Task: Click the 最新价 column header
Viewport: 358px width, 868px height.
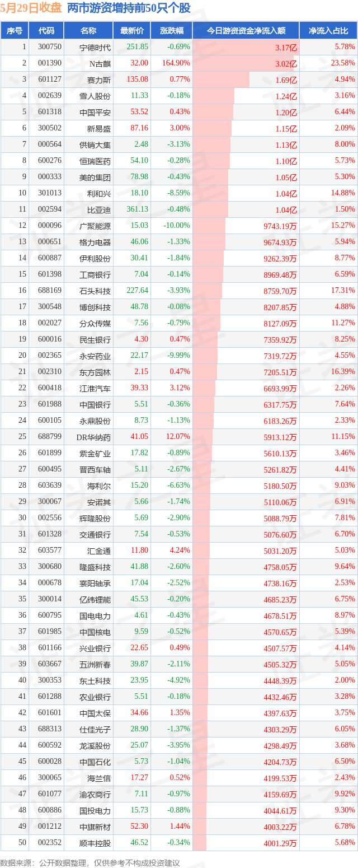Action: click(x=132, y=30)
